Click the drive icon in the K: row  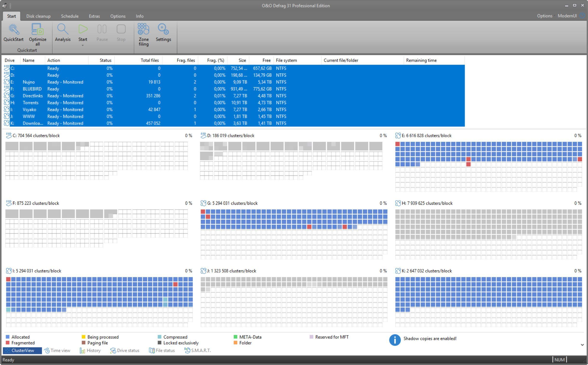pyautogui.click(x=7, y=123)
